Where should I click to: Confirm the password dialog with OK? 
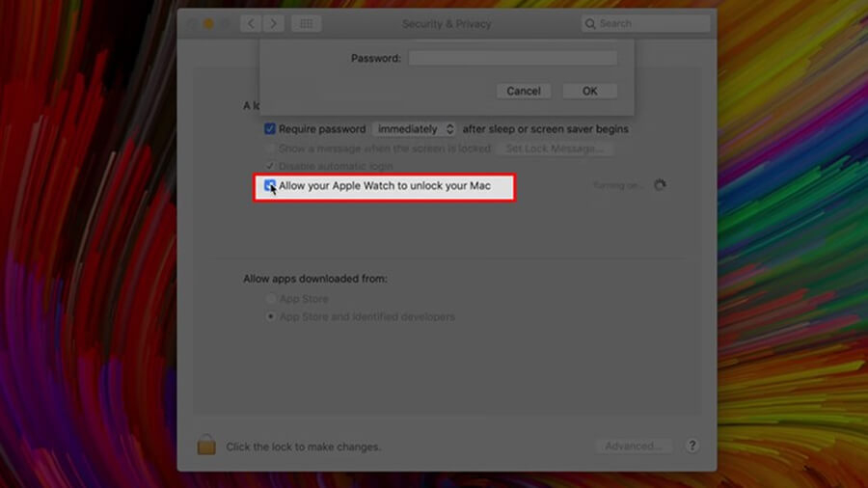[590, 91]
